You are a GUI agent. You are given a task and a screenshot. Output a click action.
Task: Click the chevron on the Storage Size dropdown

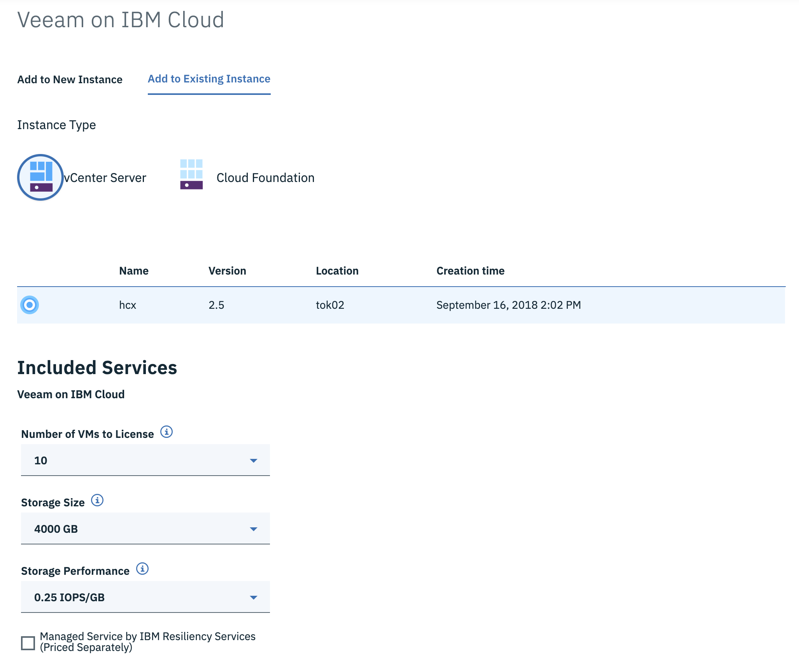point(254,529)
